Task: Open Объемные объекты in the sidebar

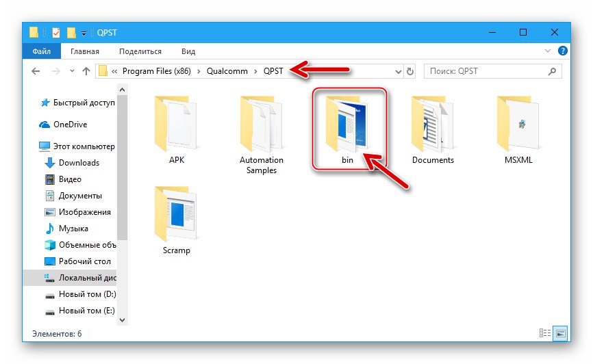Action: click(x=80, y=245)
